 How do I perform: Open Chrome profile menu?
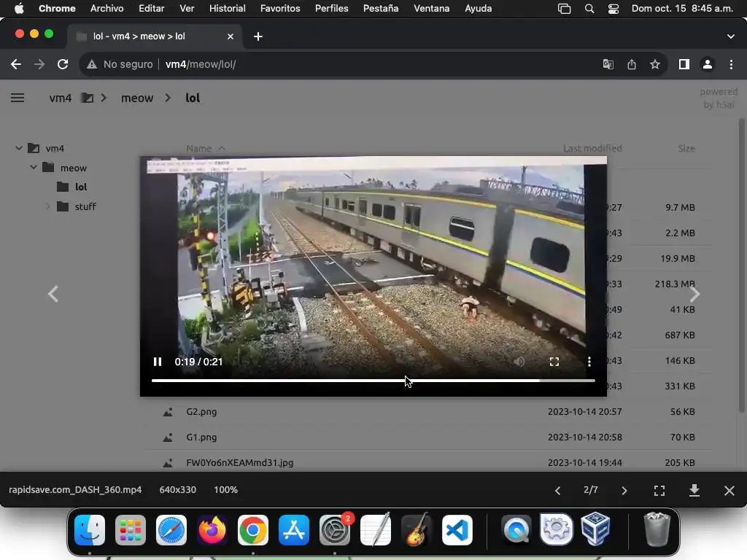[708, 64]
